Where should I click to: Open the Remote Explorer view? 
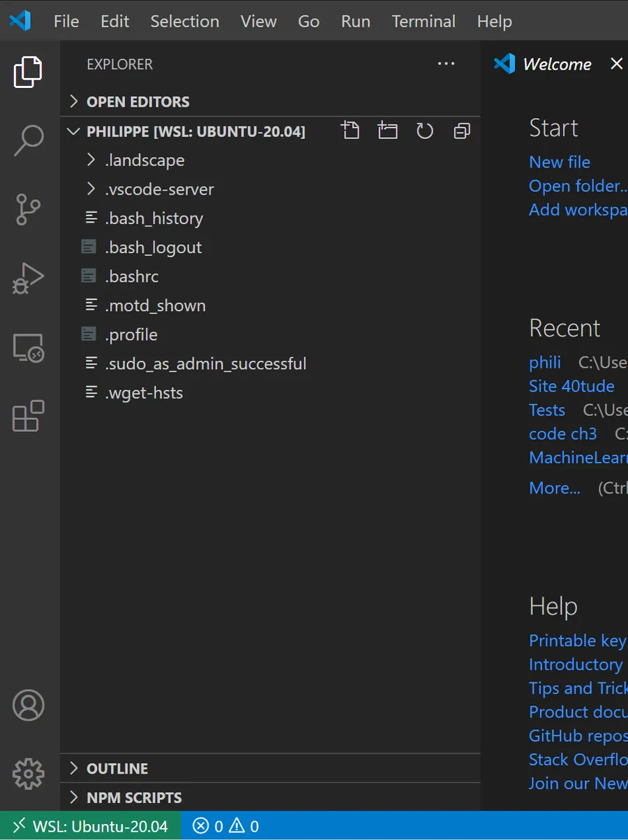[x=29, y=347]
